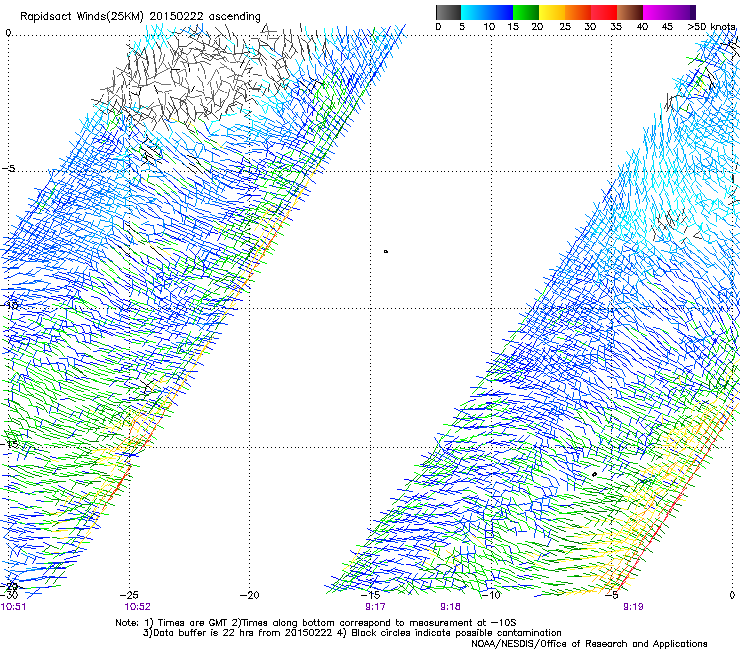Image resolution: width=740 pixels, height=650 pixels.
Task: Click the '-5' longitude label on bottom axis
Action: pyautogui.click(x=612, y=595)
